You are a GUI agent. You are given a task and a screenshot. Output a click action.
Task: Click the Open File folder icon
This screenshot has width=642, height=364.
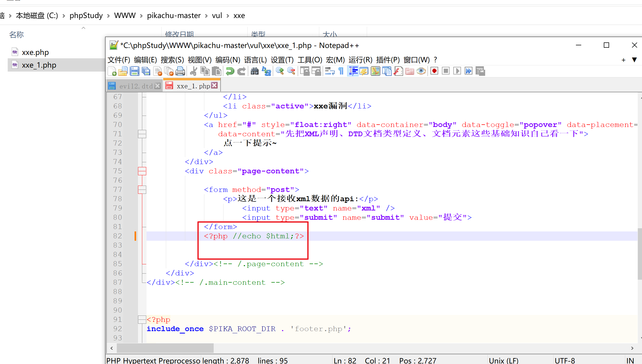click(123, 71)
